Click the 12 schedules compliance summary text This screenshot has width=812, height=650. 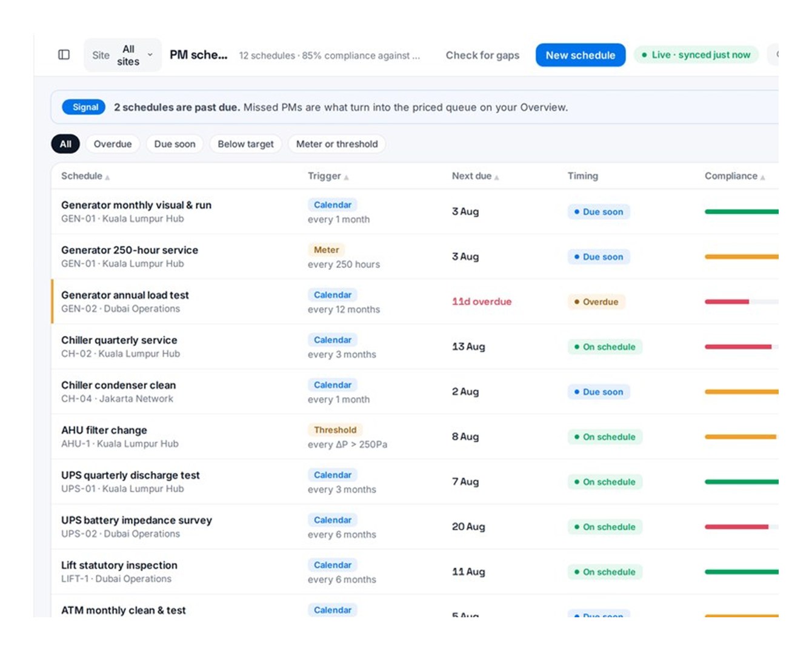tap(330, 56)
